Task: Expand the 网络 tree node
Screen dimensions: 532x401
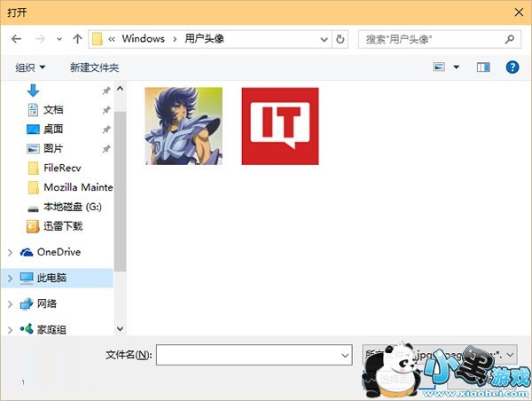Action: click(x=10, y=303)
